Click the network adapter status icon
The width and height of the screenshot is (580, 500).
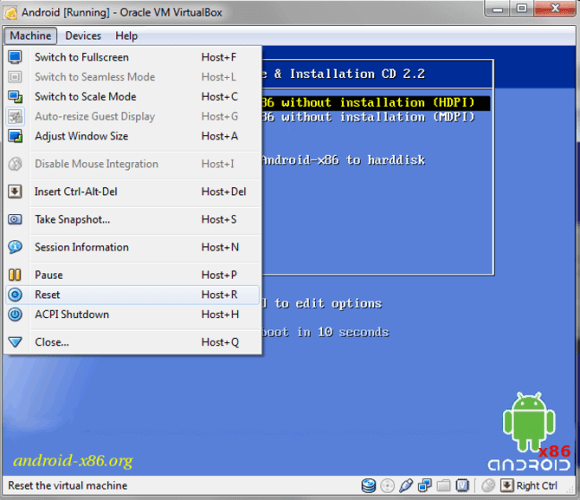(425, 486)
